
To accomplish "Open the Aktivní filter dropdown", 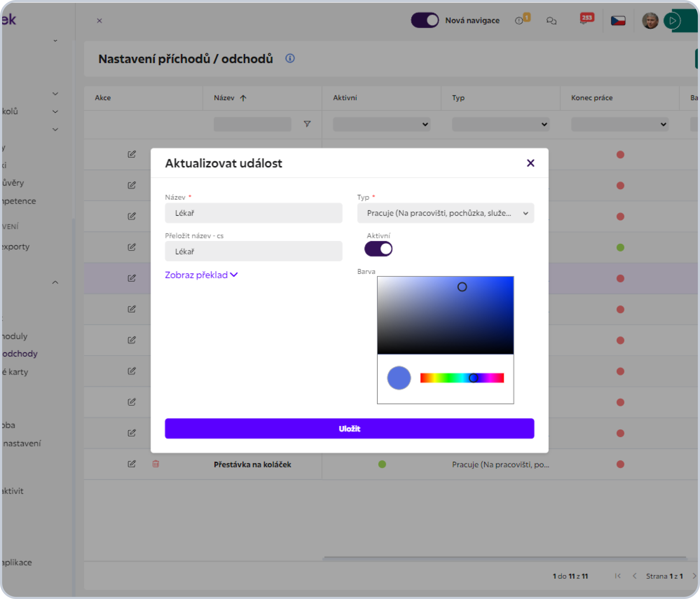I will point(382,124).
